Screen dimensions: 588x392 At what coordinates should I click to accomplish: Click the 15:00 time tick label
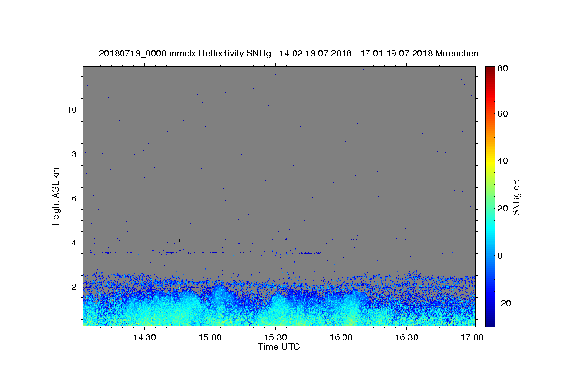pos(211,337)
